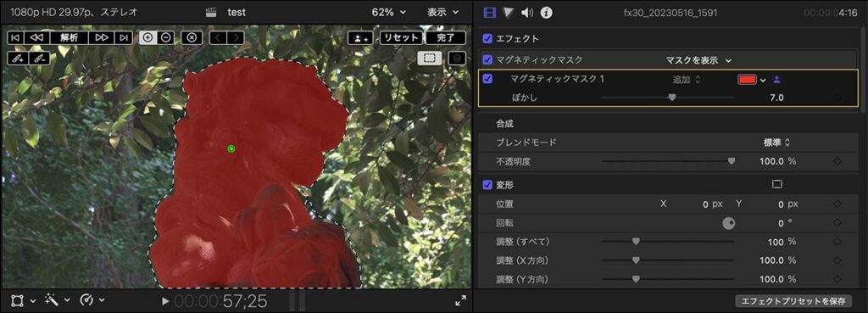Click the 調整（Y方向） slider handle
This screenshot has height=313, width=868.
click(x=636, y=279)
